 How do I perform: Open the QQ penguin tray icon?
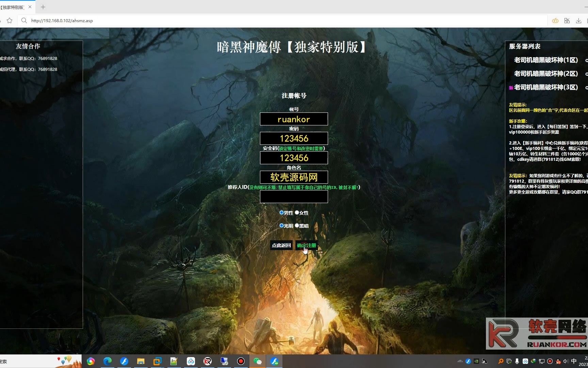pos(558,361)
